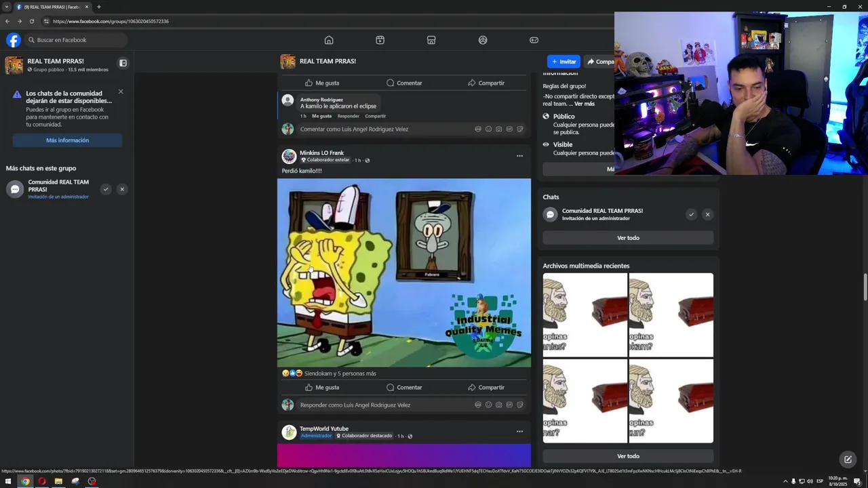Share the Minkins LO Frank post
This screenshot has width=868, height=488.
coord(486,388)
